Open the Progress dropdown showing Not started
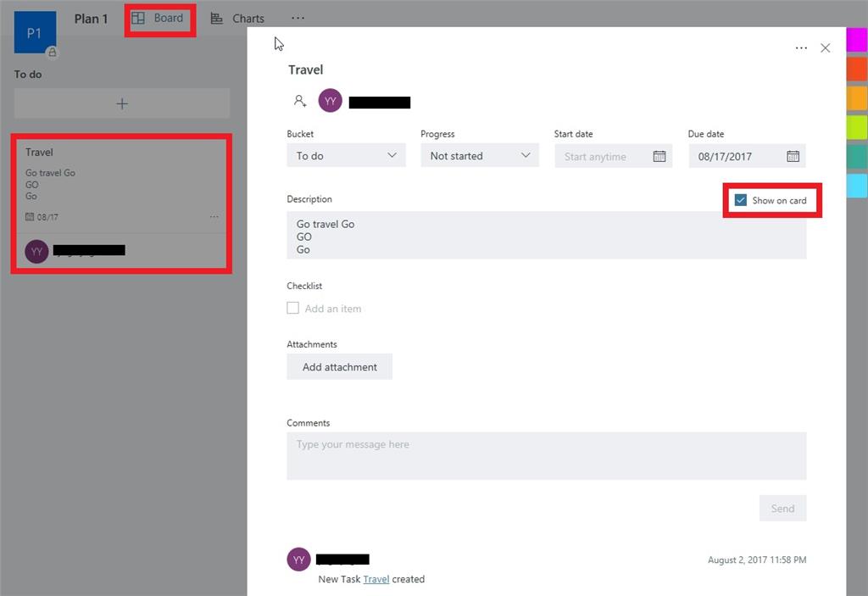Screen dimensions: 868x596 [x=480, y=156]
